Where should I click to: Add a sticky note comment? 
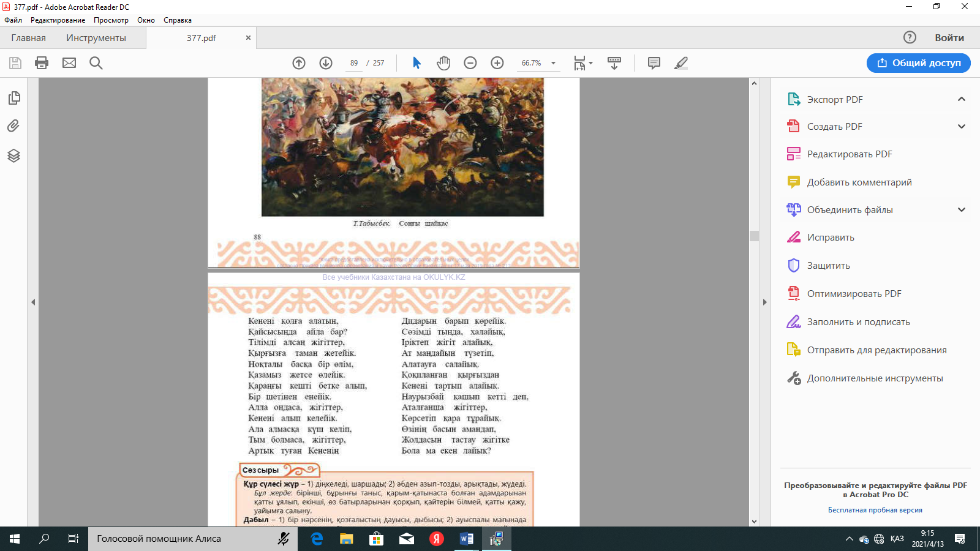[654, 63]
